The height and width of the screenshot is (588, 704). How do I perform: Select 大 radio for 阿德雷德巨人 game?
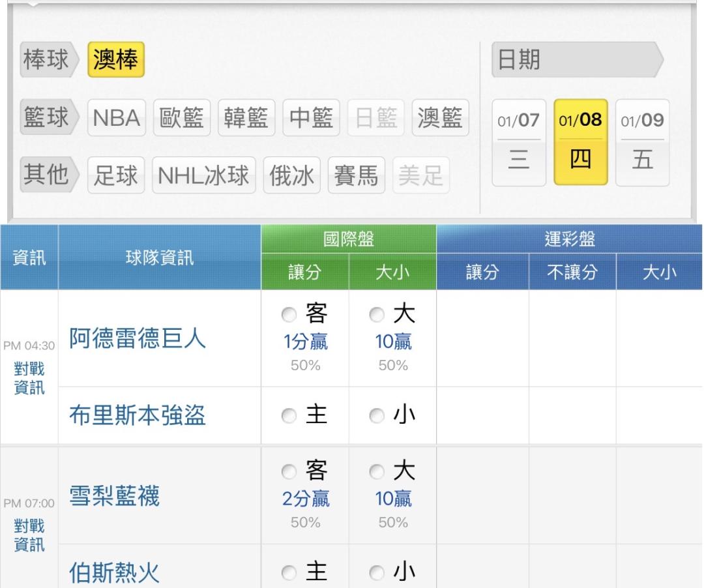[376, 317]
